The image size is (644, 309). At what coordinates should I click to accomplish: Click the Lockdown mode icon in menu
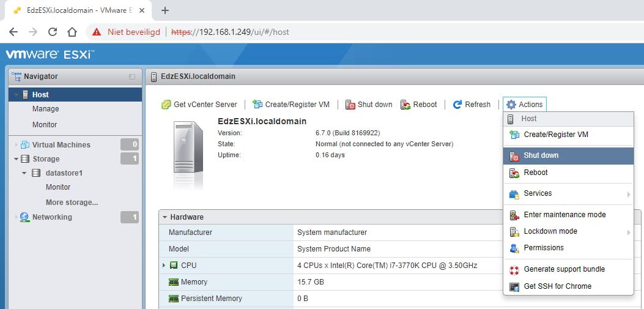coord(514,232)
